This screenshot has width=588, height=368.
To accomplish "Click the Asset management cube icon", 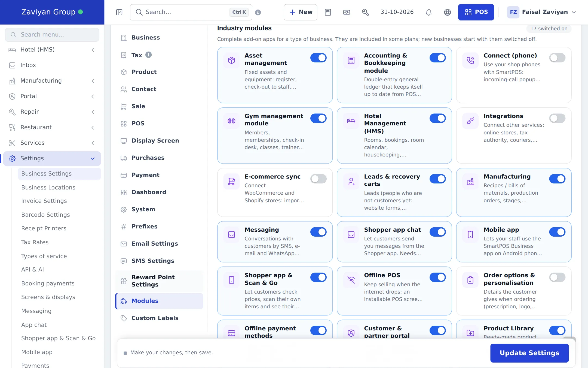I will [232, 60].
